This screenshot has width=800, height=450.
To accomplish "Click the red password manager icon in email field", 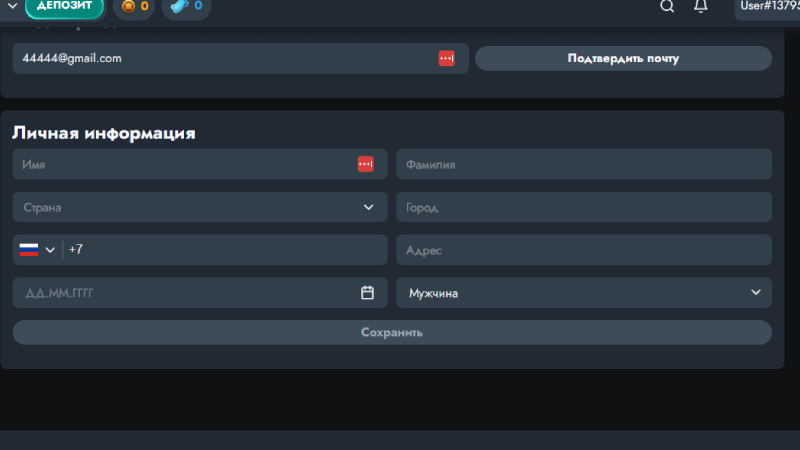I will click(x=446, y=58).
